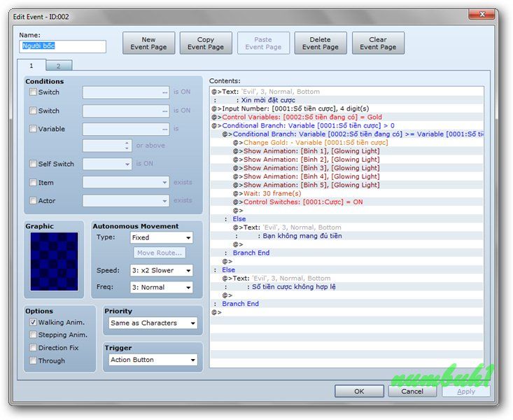Click the Paste Event Page button
513x420 pixels.
(x=263, y=43)
